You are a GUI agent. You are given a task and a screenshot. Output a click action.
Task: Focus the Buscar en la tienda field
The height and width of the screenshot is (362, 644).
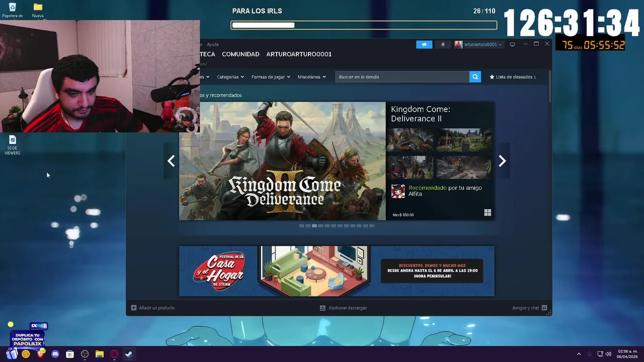click(x=403, y=77)
